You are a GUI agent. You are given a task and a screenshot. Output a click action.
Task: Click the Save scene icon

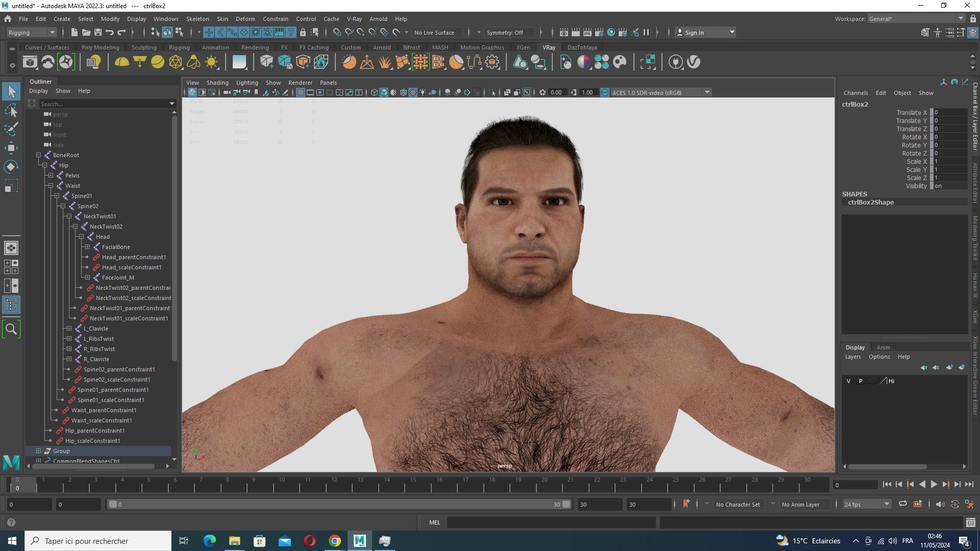click(97, 32)
